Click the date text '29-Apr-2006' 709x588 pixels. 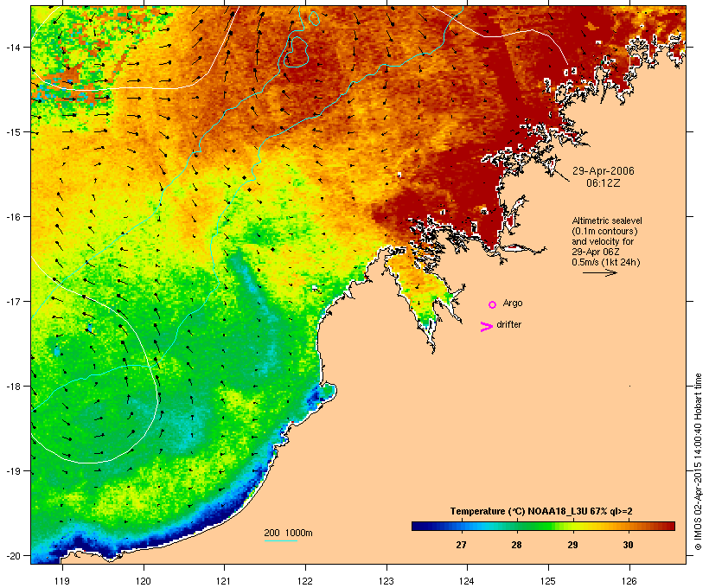(x=604, y=171)
